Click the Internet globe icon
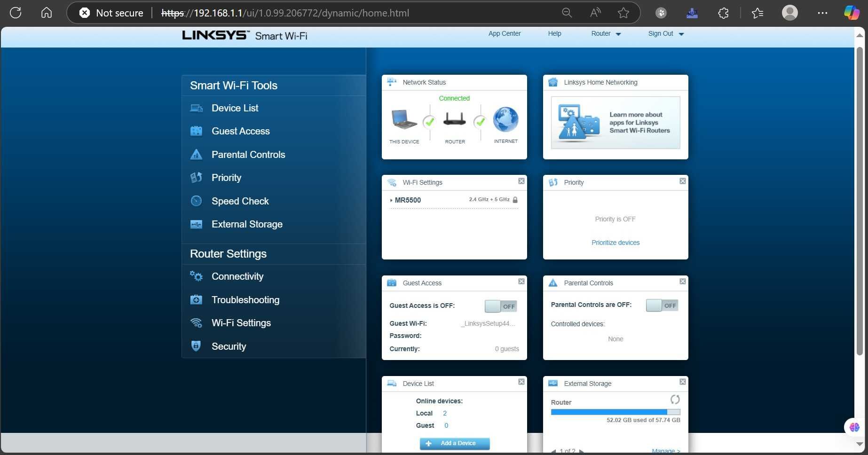The height and width of the screenshot is (455, 868). (505, 119)
